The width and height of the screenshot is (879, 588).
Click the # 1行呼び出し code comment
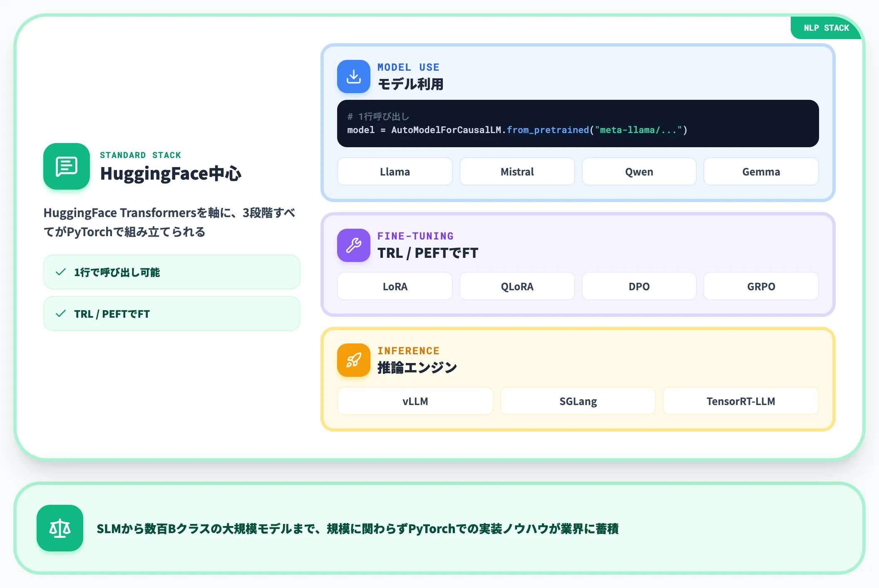pyautogui.click(x=378, y=116)
